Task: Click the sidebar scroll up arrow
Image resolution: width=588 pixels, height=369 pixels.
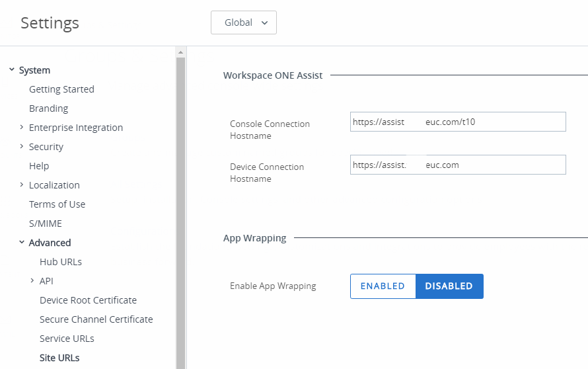Action: tap(180, 52)
